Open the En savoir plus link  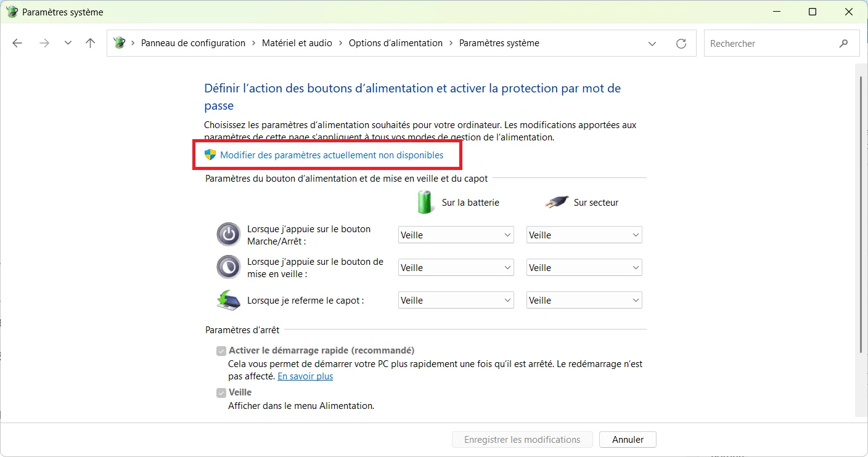tap(305, 376)
